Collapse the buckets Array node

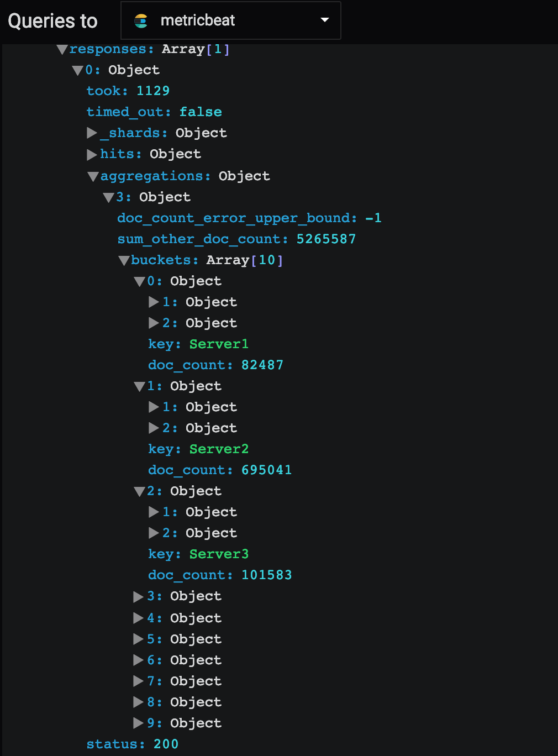(x=124, y=260)
